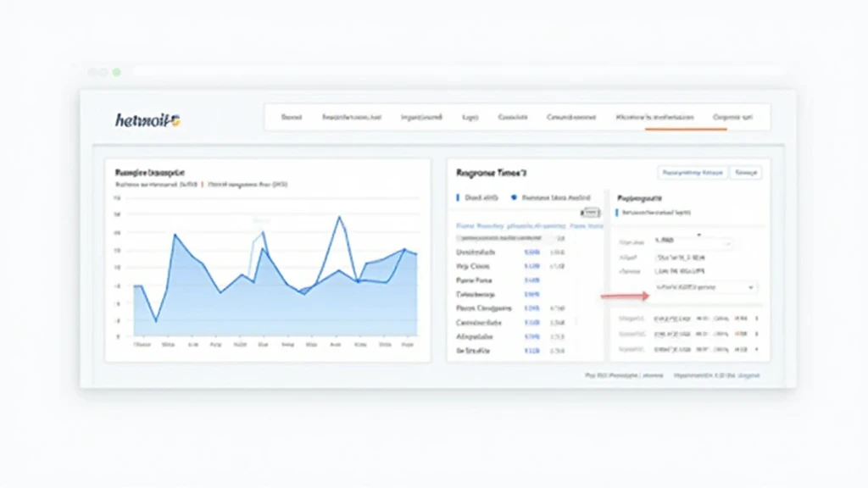Screen dimensions: 868x488
Task: Click the green dot in the browser bar
Action: [x=116, y=72]
